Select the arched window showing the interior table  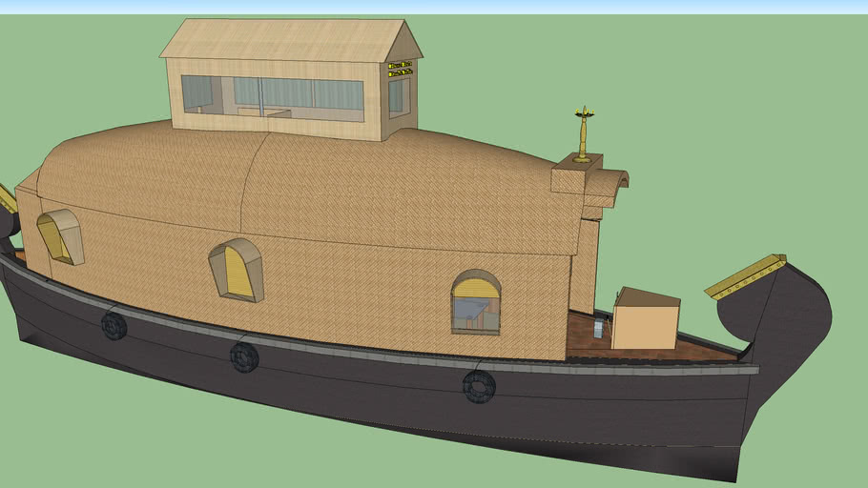(476, 302)
